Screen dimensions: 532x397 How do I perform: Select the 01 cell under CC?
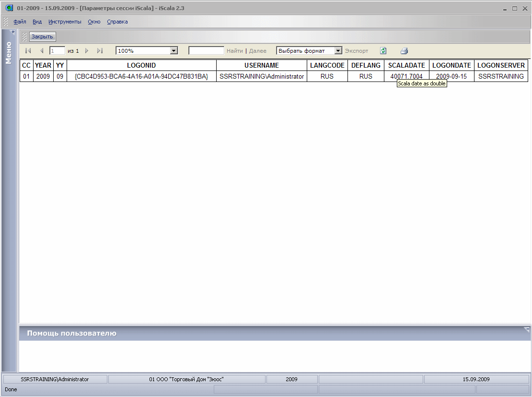point(26,76)
